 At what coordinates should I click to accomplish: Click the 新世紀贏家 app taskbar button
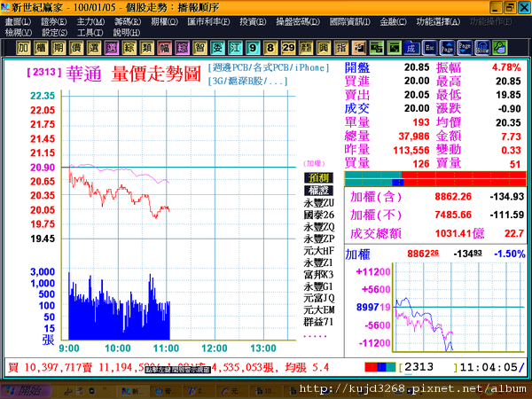[x=132, y=391]
